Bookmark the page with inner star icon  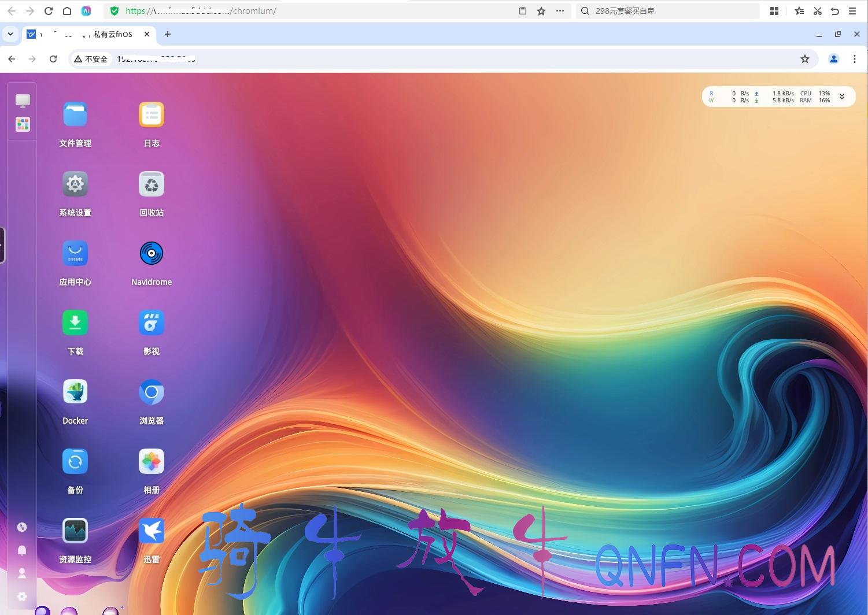(804, 59)
